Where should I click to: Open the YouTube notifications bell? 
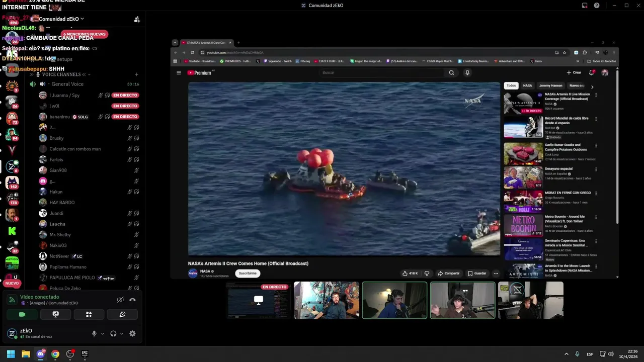[x=592, y=72]
